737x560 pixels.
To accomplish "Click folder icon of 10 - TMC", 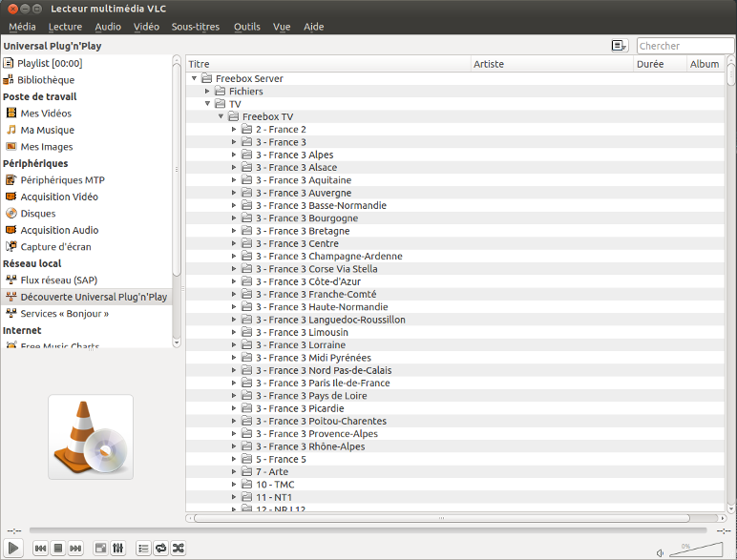I will (x=246, y=484).
